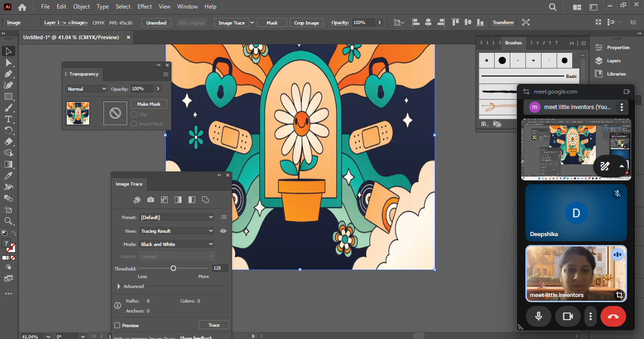This screenshot has height=339, width=644.
Task: Open the Layers panel icon
Action: coord(599,61)
